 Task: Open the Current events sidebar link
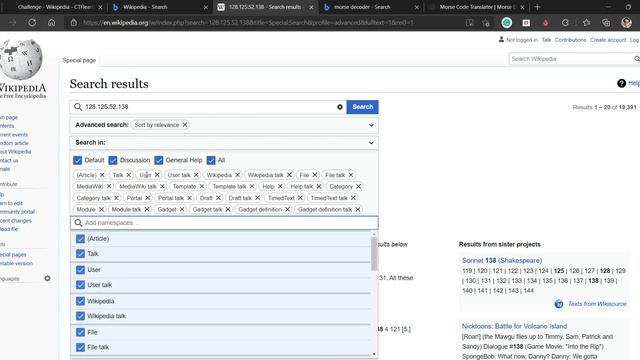coord(14,135)
